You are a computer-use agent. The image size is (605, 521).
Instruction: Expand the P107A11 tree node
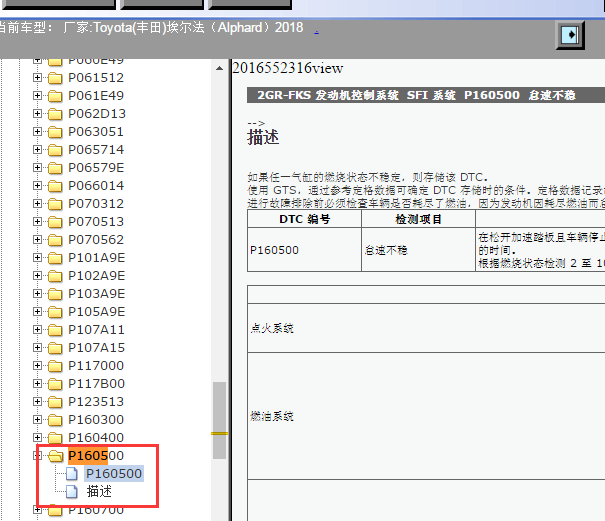point(37,330)
